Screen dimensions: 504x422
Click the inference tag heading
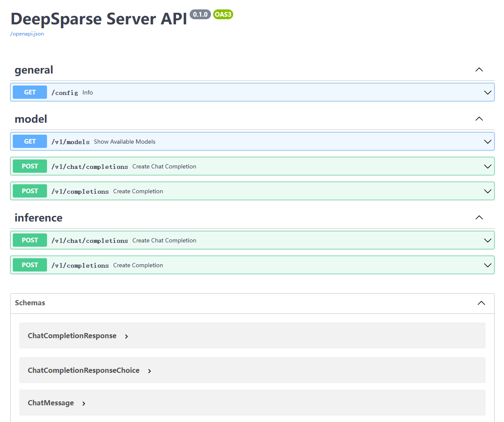coord(38,218)
